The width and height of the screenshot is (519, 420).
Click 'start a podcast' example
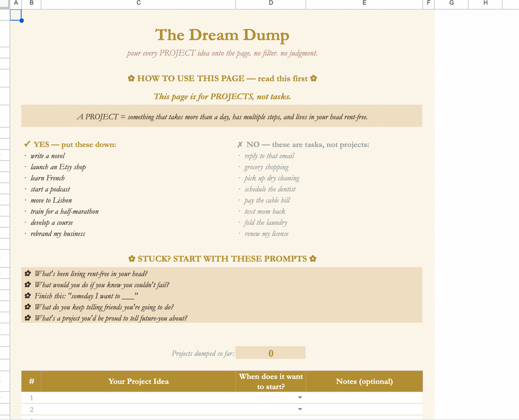coord(50,189)
